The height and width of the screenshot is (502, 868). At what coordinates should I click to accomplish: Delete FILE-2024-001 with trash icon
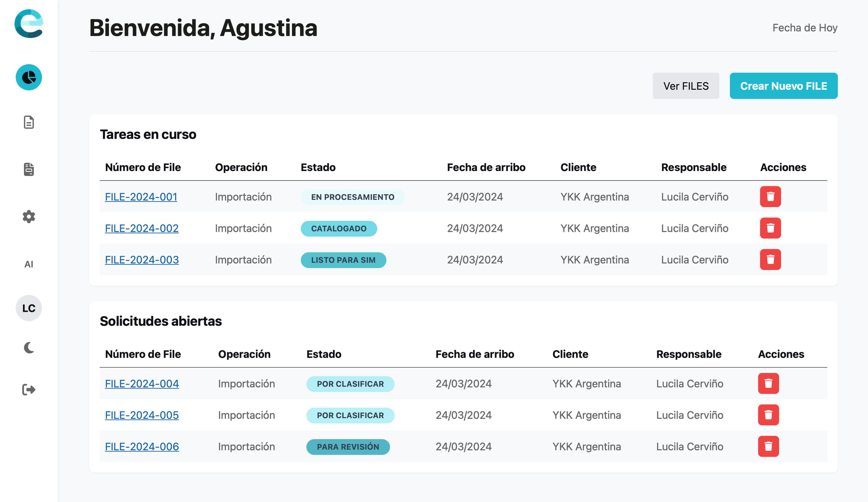770,197
